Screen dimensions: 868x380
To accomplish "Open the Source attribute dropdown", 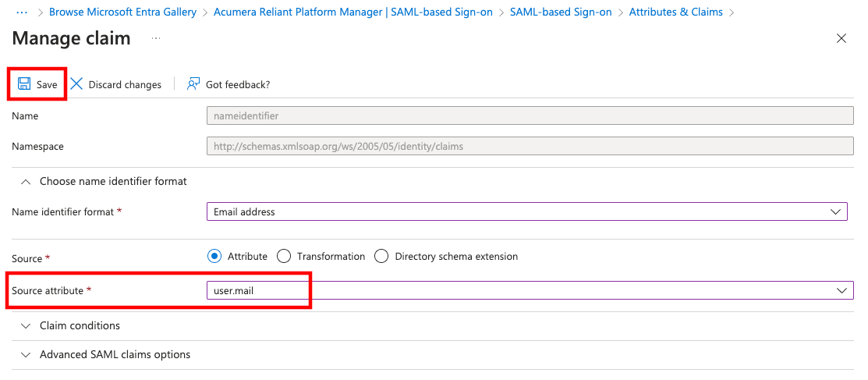I will click(530, 290).
